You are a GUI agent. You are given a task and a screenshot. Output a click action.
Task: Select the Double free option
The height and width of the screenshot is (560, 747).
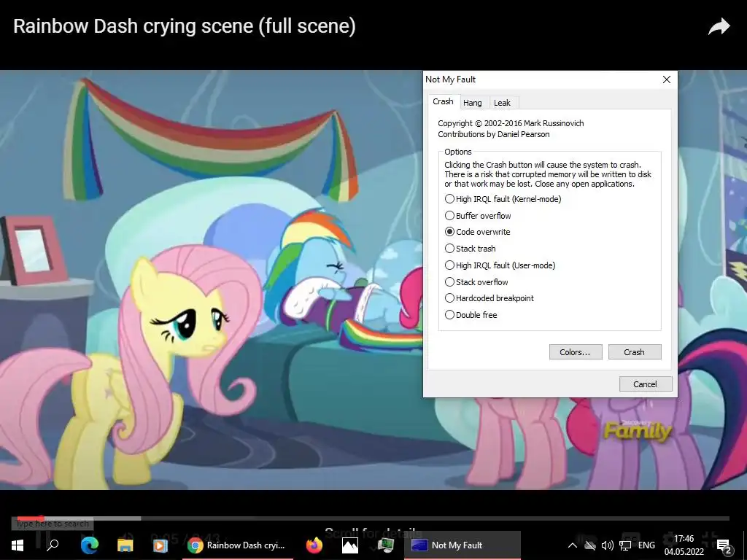pos(471,315)
